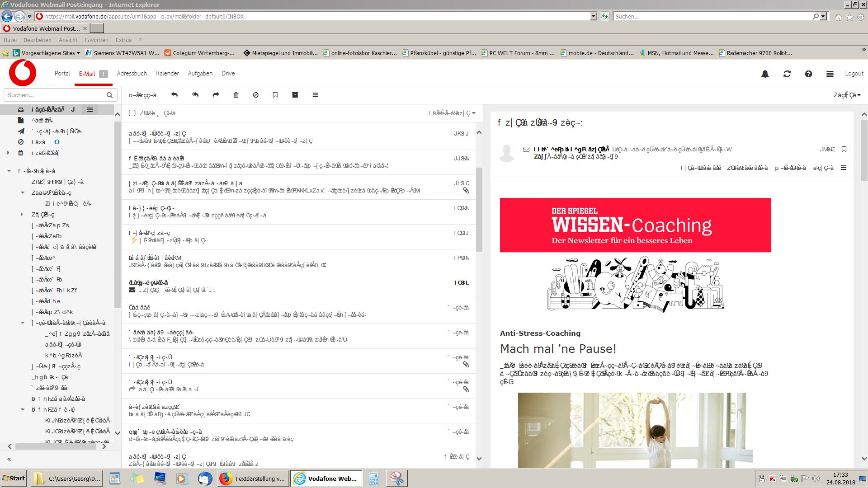Open Mietspiegel und Immobili... favorite link
The image size is (868, 488).
tap(281, 53)
